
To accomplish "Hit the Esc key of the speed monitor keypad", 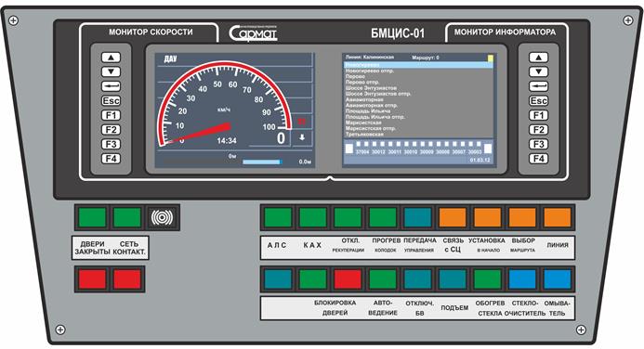I will (111, 101).
